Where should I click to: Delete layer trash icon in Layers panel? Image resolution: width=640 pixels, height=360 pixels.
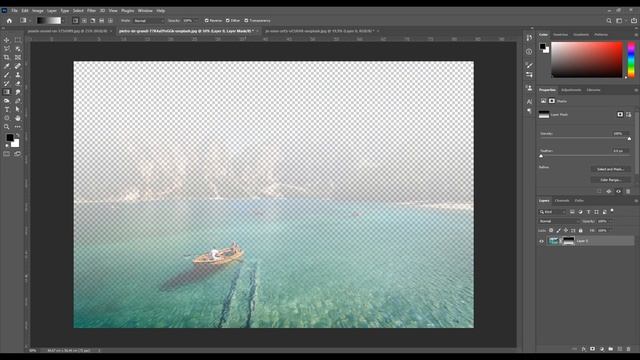[x=629, y=349]
